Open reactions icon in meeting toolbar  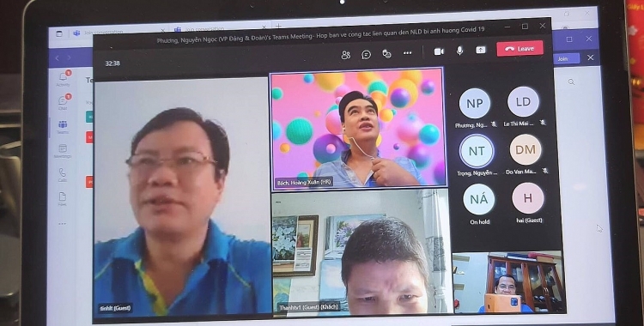(x=386, y=54)
